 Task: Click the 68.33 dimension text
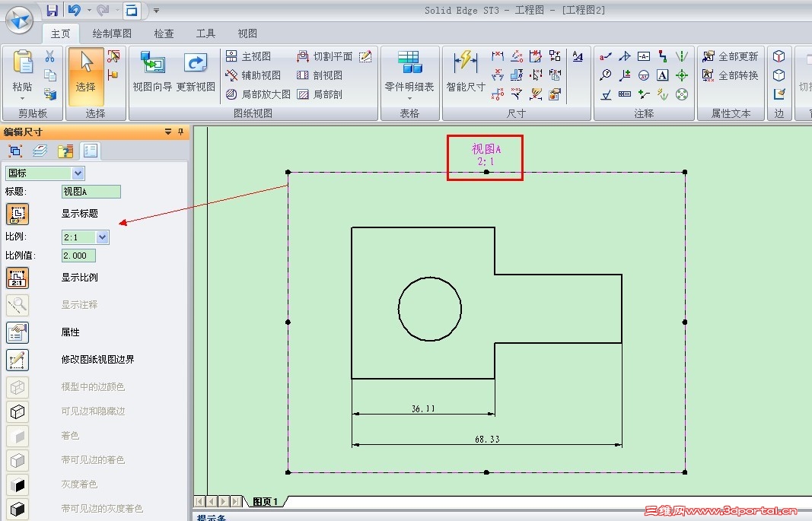click(x=487, y=440)
